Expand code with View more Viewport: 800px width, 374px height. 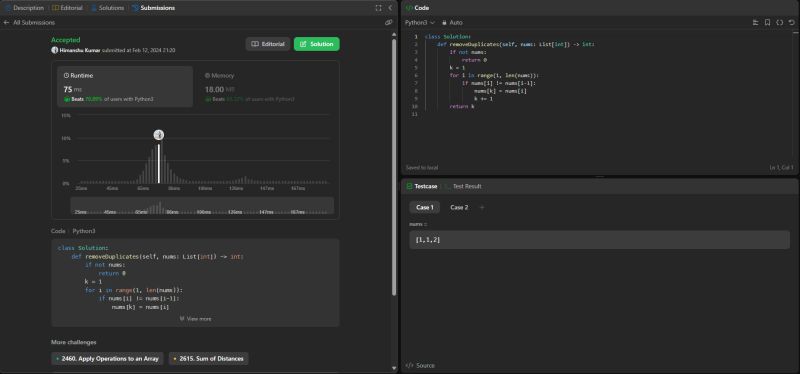[195, 318]
